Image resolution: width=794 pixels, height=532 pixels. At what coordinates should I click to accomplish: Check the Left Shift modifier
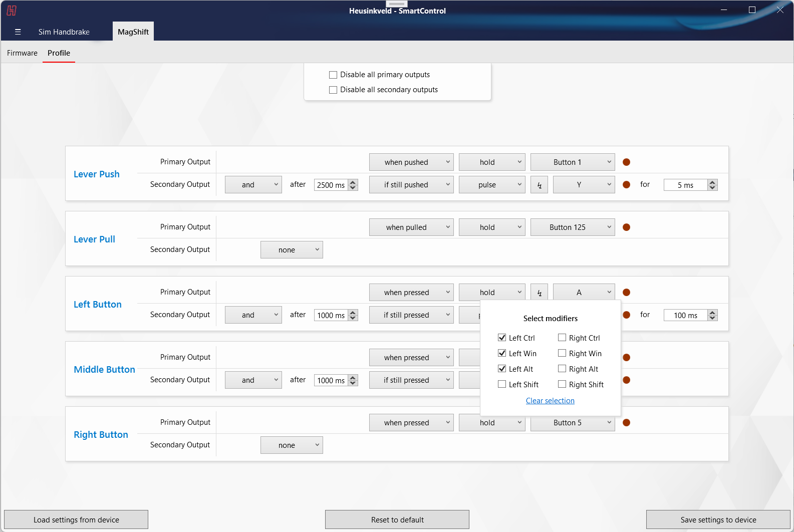click(502, 384)
